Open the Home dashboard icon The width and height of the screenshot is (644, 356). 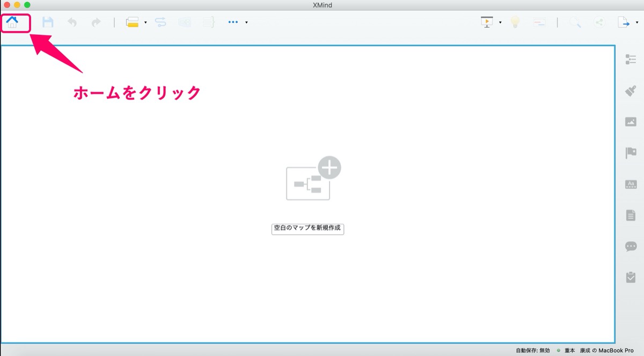pyautogui.click(x=12, y=22)
